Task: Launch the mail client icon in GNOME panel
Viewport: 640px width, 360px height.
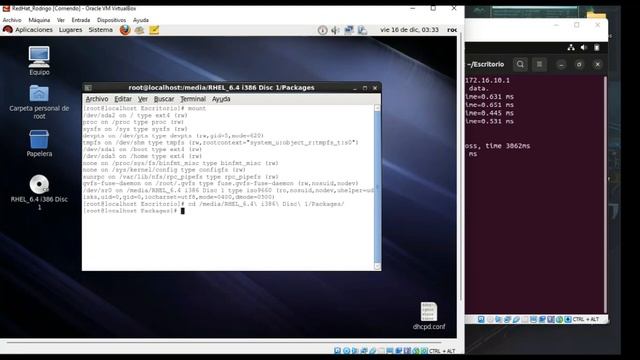Action: pyautogui.click(x=140, y=30)
